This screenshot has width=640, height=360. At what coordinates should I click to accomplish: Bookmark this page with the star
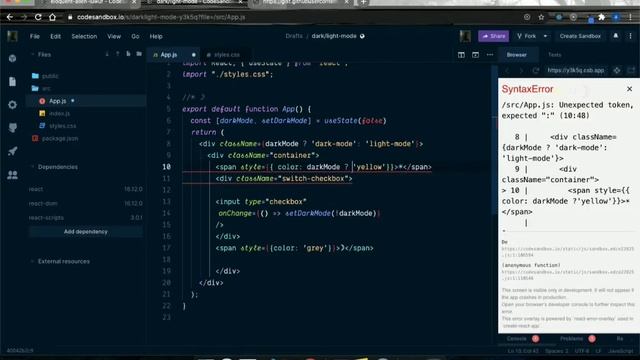541,17
